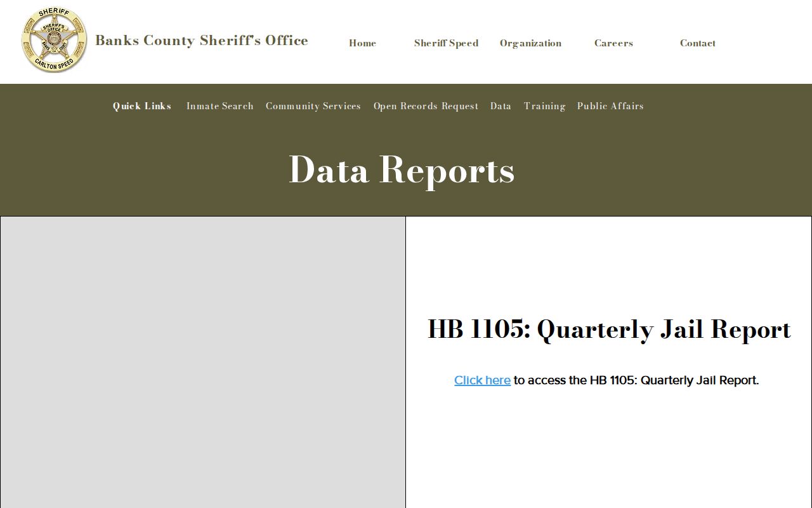Viewport: 812px width, 508px height.
Task: Visit the Public Affairs quick link
Action: [x=610, y=106]
